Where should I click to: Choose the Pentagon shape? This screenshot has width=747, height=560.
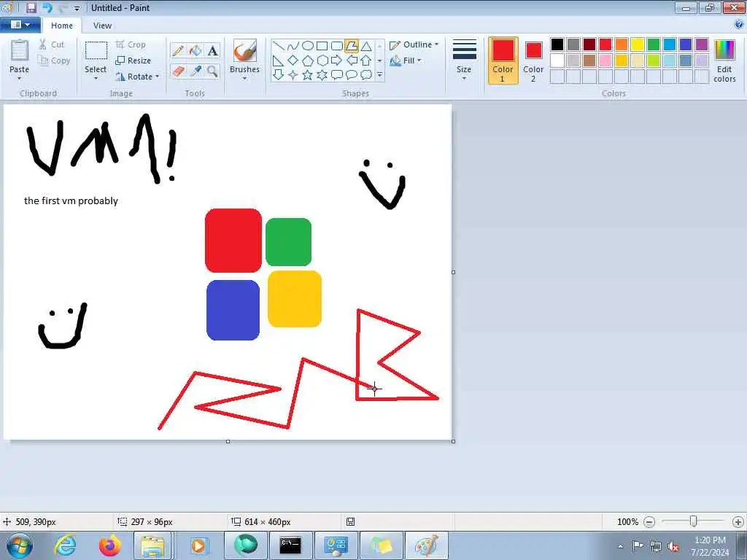click(308, 61)
